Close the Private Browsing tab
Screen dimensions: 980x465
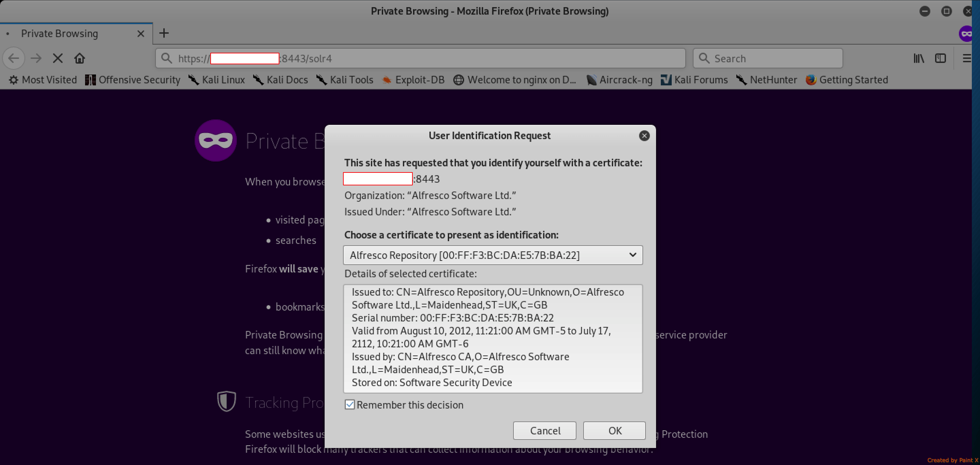click(141, 33)
